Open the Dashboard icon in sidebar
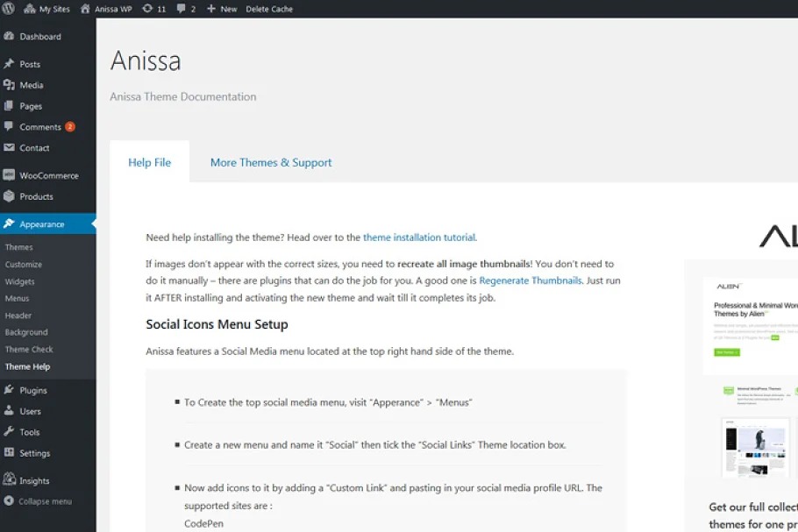Image resolution: width=798 pixels, height=532 pixels. (x=9, y=37)
